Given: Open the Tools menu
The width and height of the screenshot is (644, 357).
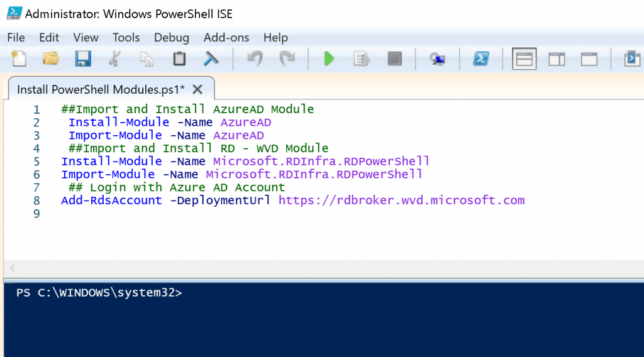Looking at the screenshot, I should pyautogui.click(x=126, y=38).
